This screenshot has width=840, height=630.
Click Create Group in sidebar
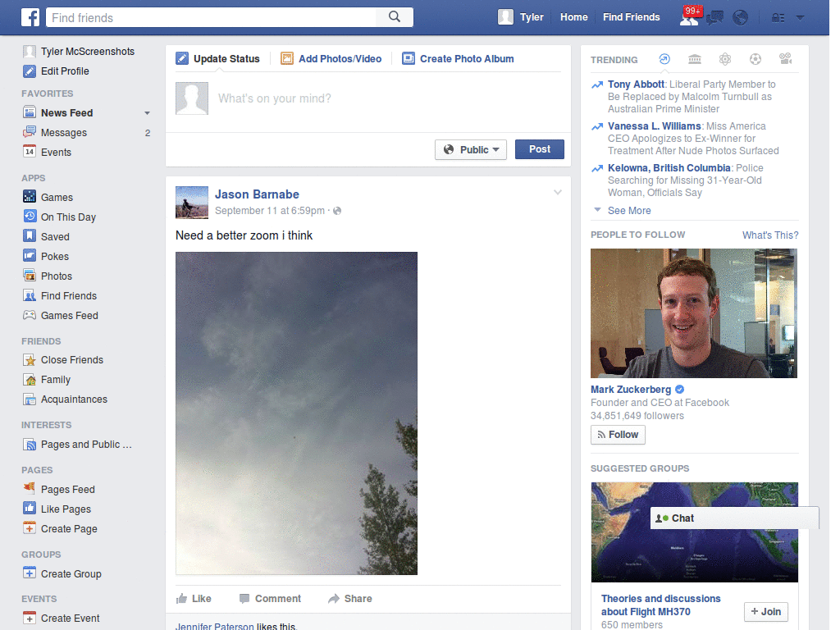tap(71, 573)
